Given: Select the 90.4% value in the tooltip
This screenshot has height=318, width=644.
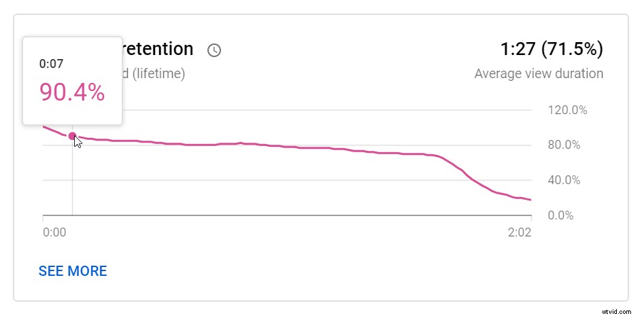Looking at the screenshot, I should tap(72, 92).
